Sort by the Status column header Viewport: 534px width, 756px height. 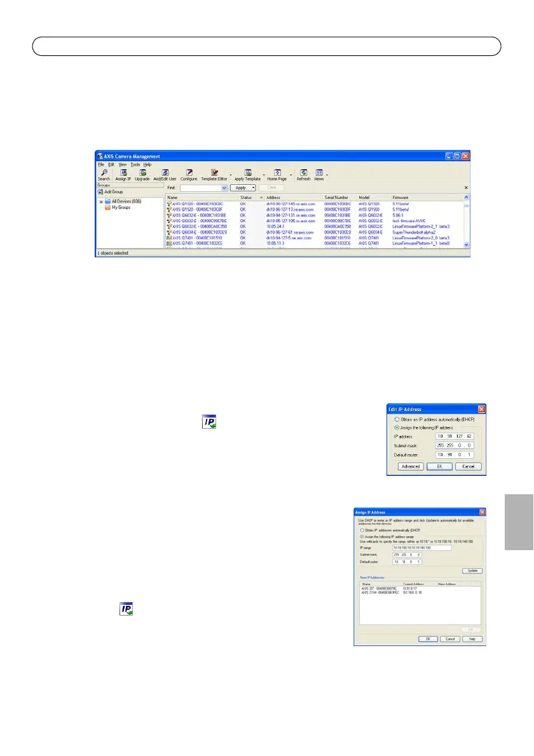tap(251, 198)
